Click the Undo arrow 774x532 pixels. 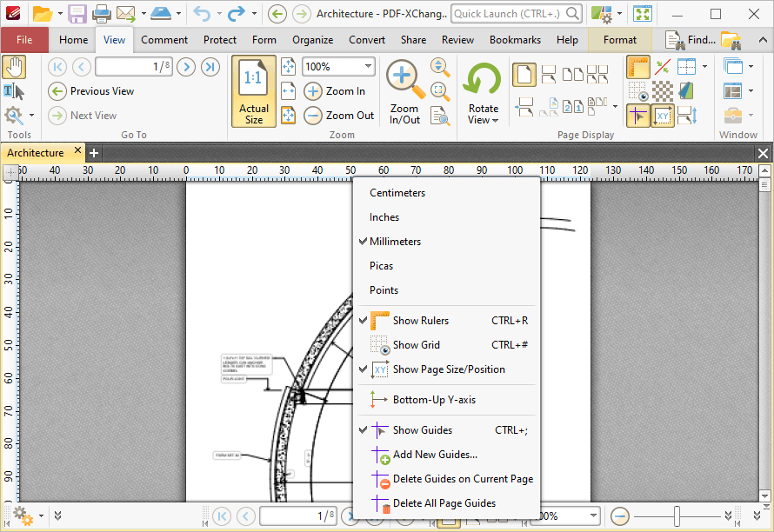click(202, 13)
